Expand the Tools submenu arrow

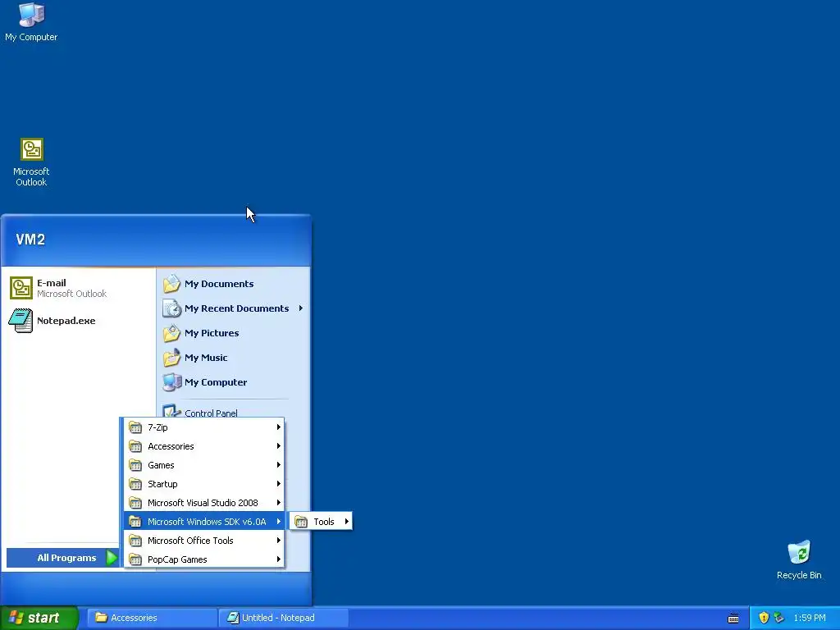pyautogui.click(x=347, y=521)
